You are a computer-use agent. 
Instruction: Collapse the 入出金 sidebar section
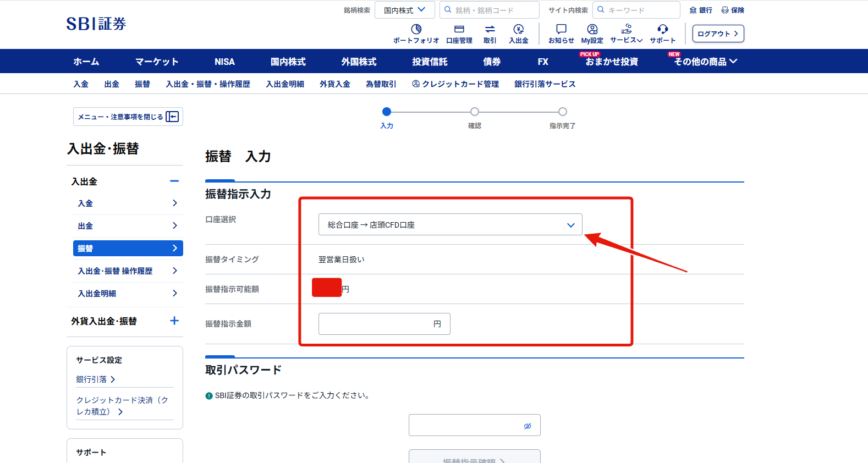tap(174, 181)
